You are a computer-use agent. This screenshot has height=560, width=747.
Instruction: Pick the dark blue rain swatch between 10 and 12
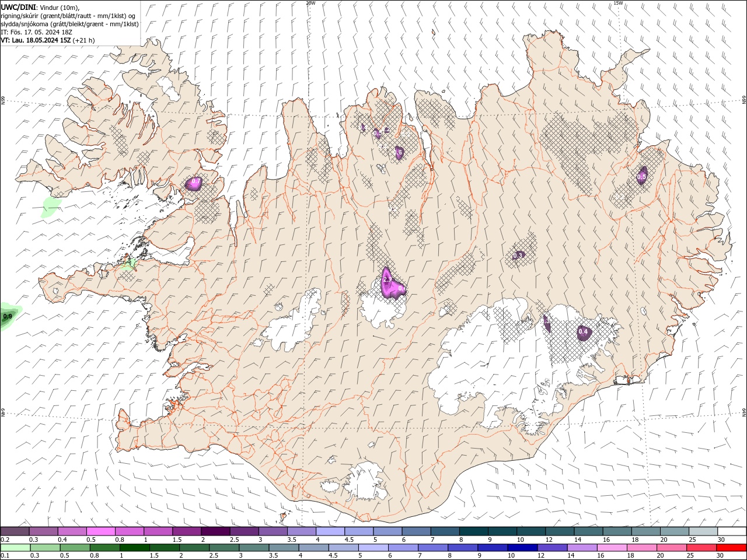pos(522,548)
